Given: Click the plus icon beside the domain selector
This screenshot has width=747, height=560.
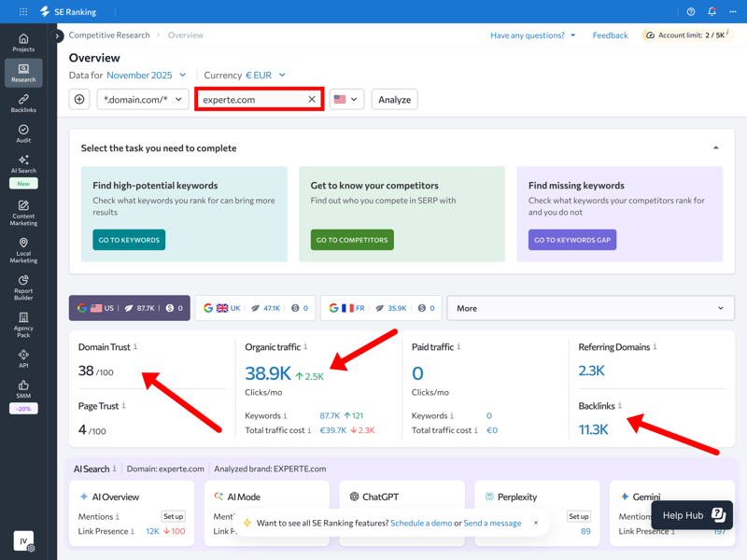Looking at the screenshot, I should pyautogui.click(x=79, y=99).
